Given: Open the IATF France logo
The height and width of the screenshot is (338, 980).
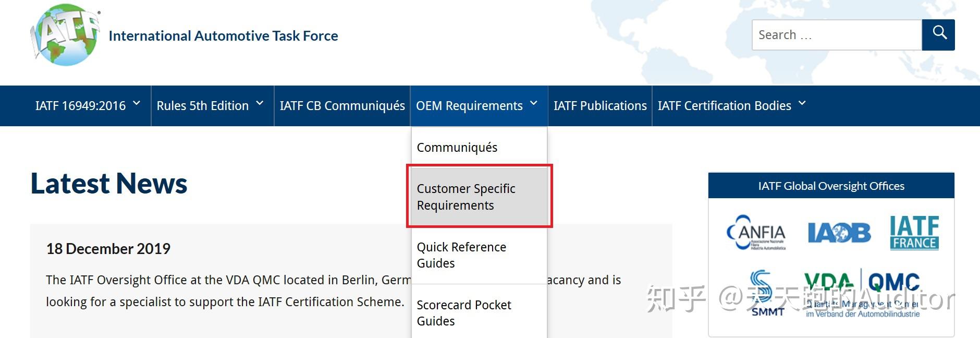Looking at the screenshot, I should pyautogui.click(x=914, y=233).
